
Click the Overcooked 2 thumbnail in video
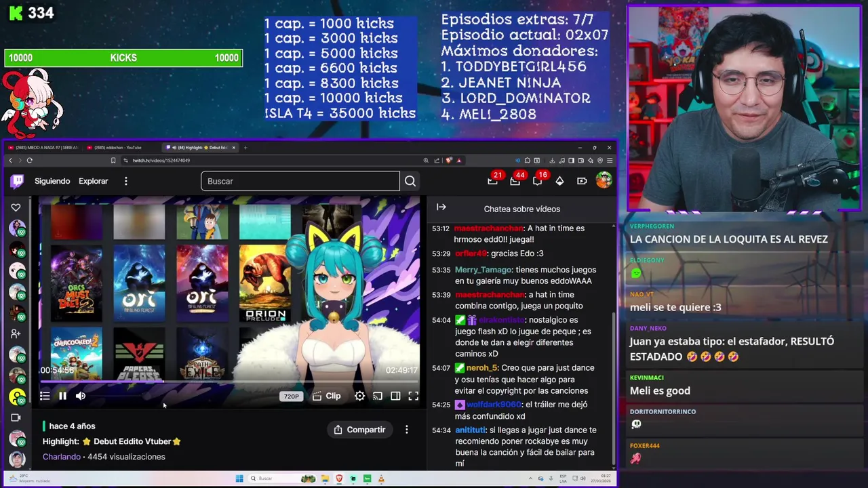[76, 354]
